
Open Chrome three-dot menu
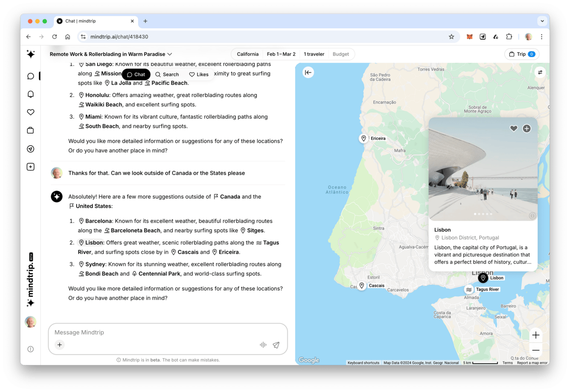click(x=541, y=37)
